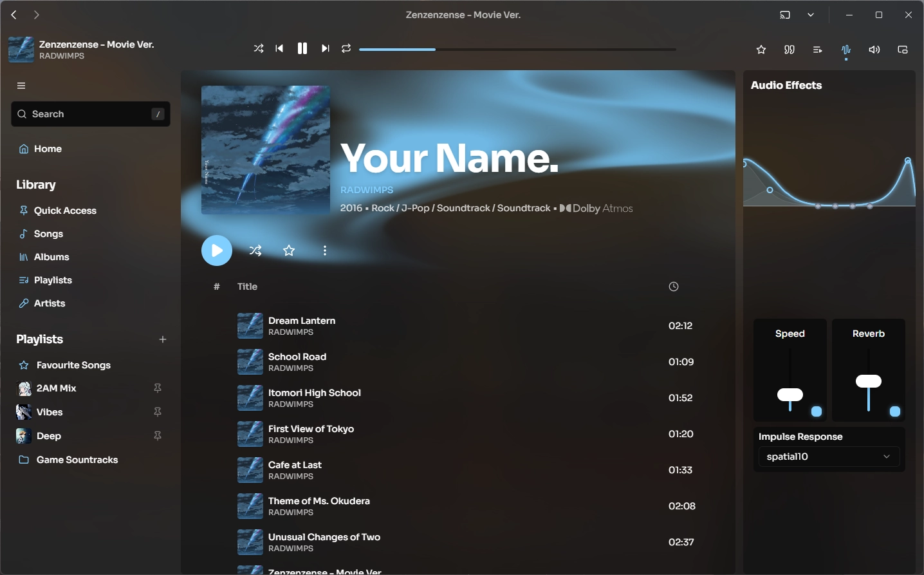Screen dimensions: 924x575
Task: Pause the current song
Action: point(302,49)
